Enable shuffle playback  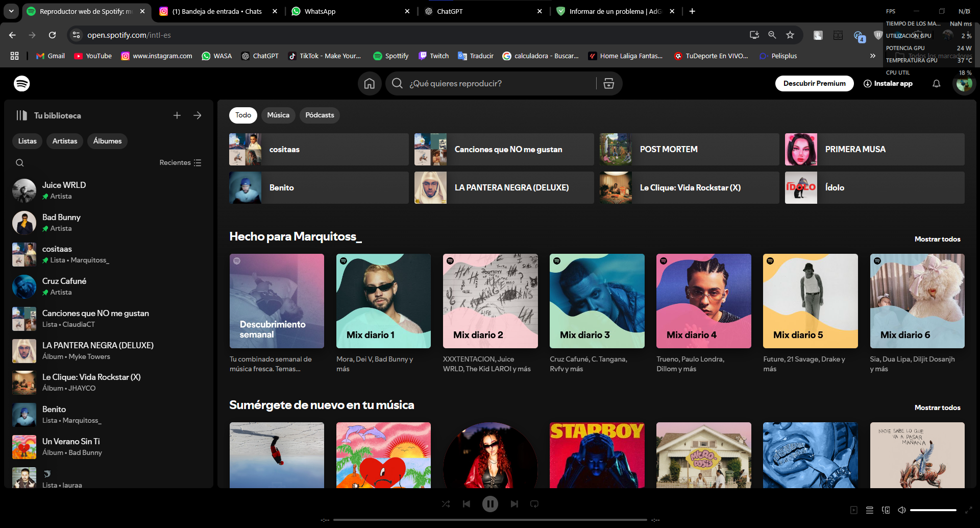[x=446, y=503]
